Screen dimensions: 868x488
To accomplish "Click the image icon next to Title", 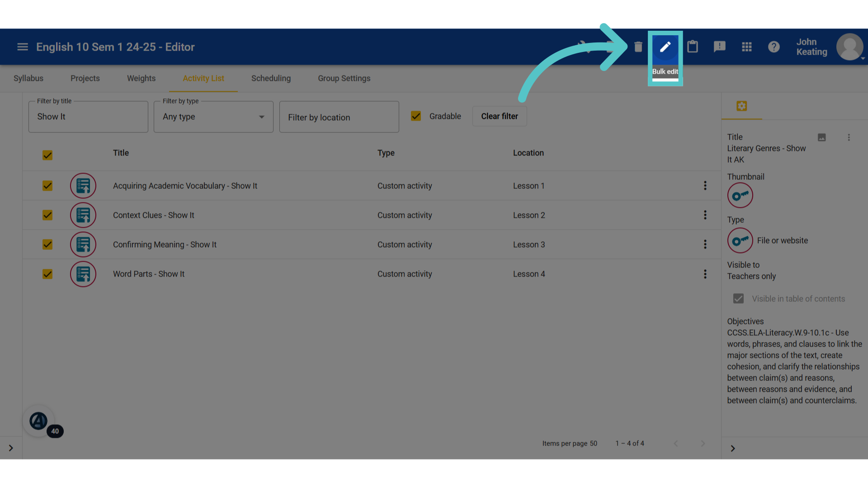I will (822, 137).
